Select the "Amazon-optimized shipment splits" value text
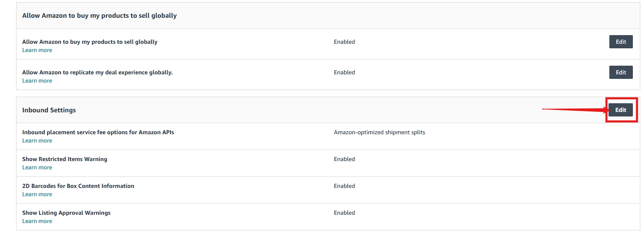Viewport: 644px width, 235px height. click(x=379, y=133)
